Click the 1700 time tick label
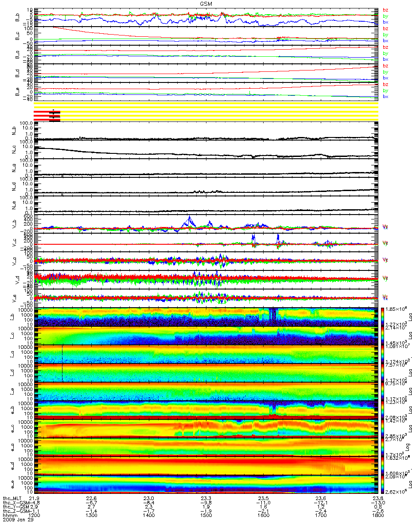Viewport: 412px width, 532px height. (320, 516)
